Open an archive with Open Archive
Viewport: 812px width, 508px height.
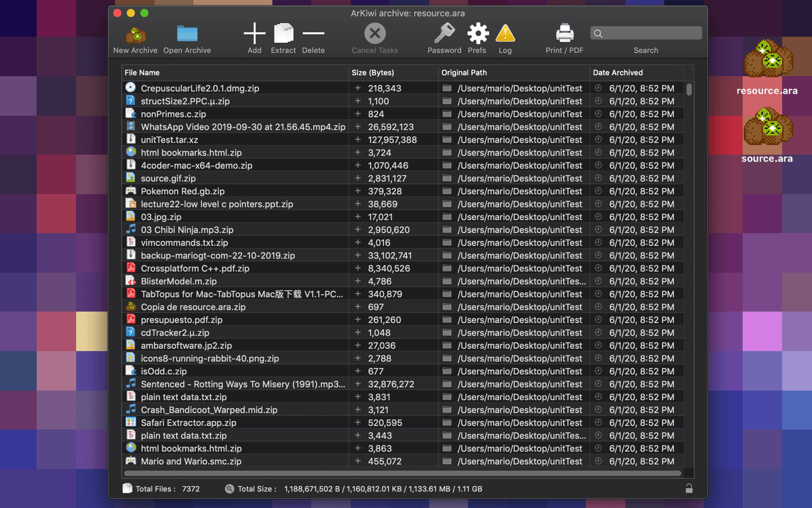[x=187, y=35]
